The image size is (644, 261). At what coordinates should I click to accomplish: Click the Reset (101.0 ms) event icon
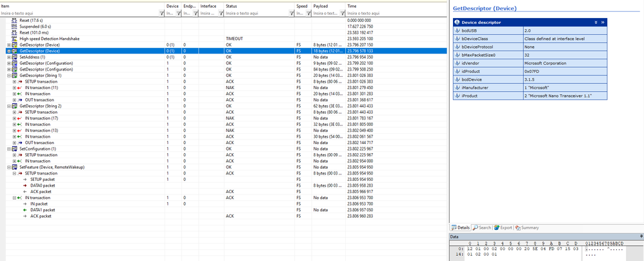tap(14, 32)
